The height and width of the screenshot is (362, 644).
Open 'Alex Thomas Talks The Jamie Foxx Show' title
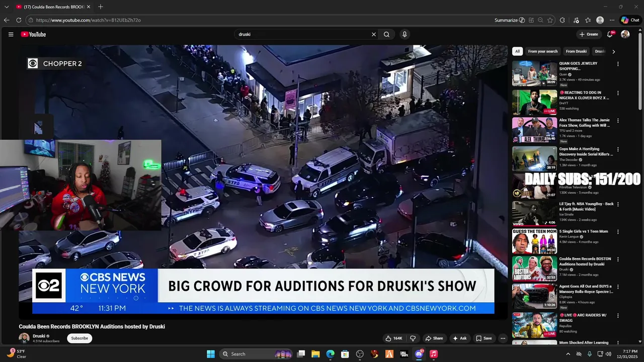click(585, 123)
